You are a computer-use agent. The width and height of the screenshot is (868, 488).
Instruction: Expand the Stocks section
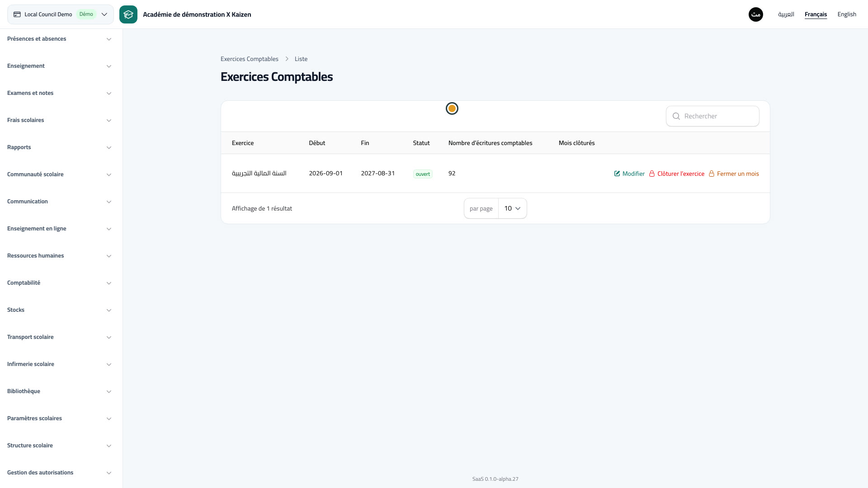coord(59,310)
